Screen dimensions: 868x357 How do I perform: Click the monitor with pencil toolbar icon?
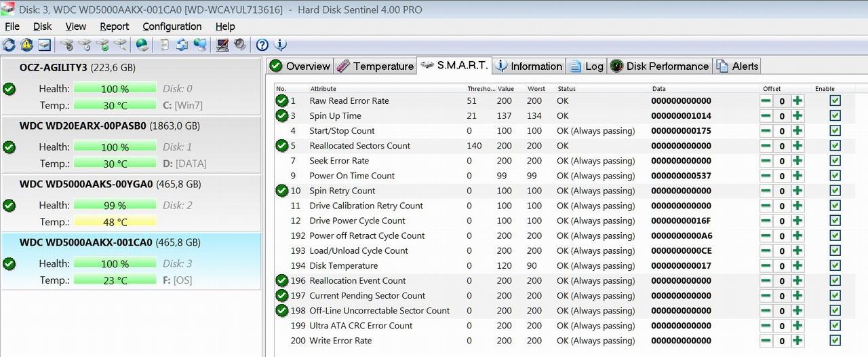click(x=222, y=45)
